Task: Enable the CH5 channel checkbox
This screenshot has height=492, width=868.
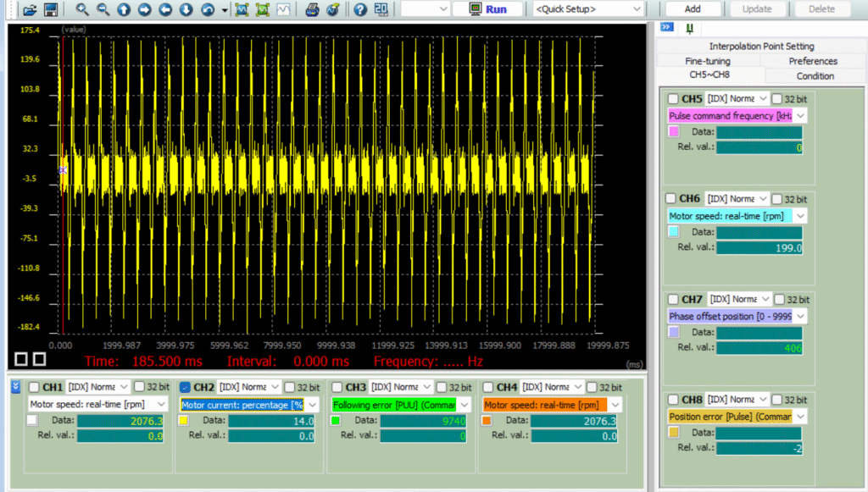Action: point(673,98)
